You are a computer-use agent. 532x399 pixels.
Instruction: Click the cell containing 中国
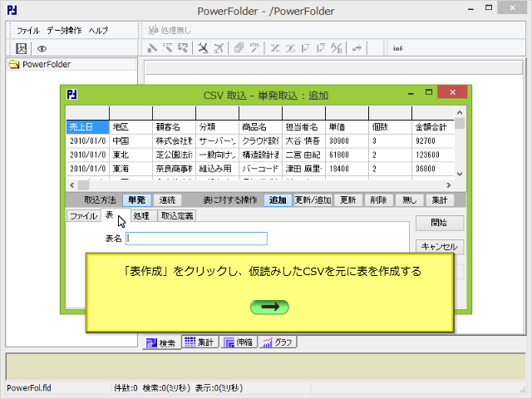point(131,140)
